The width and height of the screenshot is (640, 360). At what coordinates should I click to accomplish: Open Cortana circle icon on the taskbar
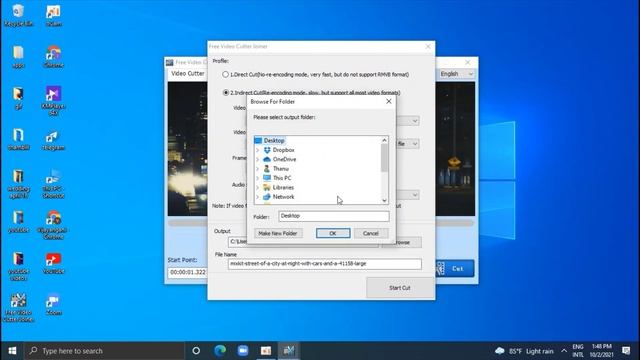tap(196, 351)
